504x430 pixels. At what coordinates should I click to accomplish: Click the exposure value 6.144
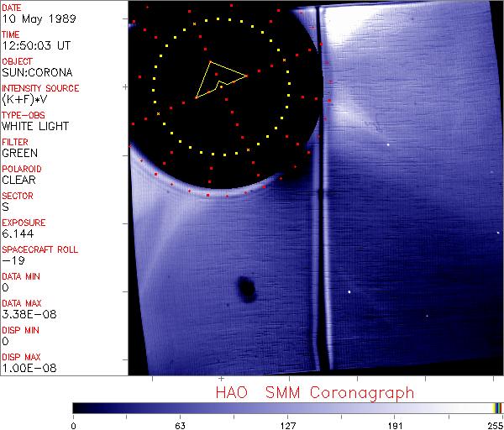pyautogui.click(x=18, y=233)
